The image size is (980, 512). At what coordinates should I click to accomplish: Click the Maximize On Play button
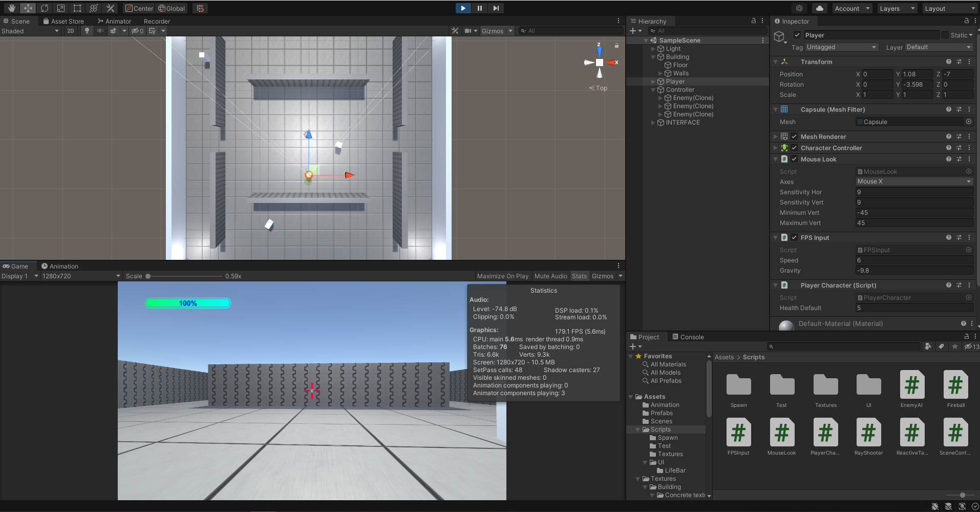(x=503, y=276)
